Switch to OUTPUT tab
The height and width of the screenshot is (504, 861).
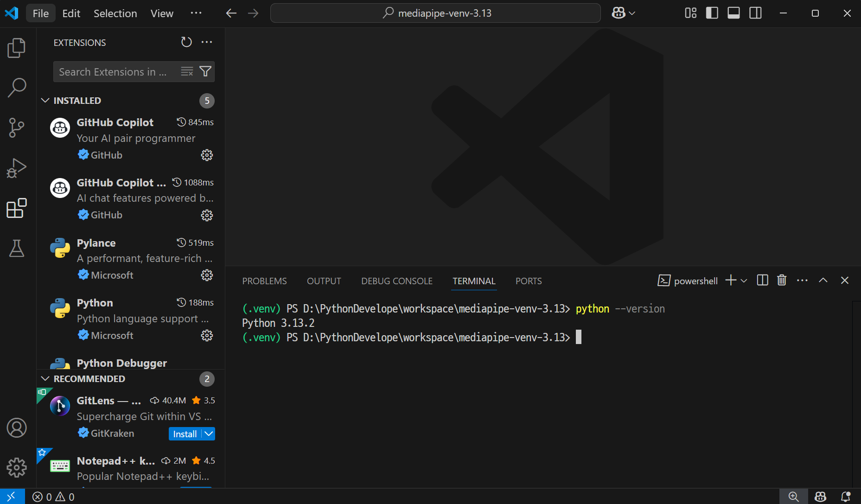[x=324, y=281]
